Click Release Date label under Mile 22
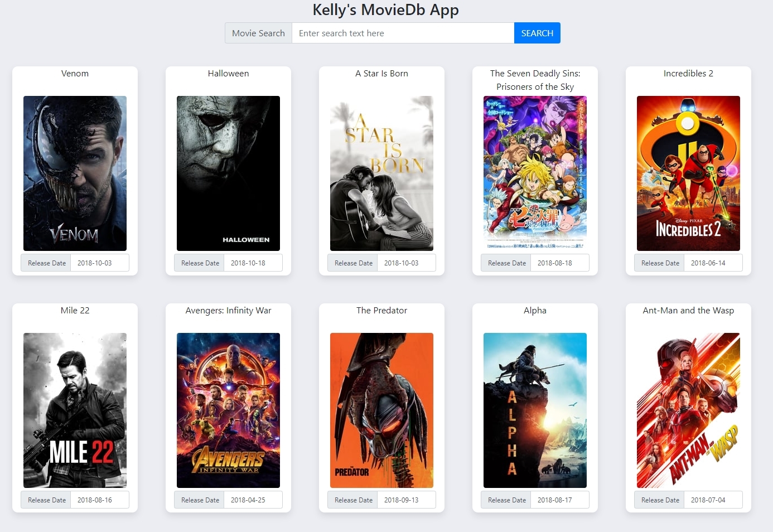This screenshot has height=532, width=773. click(46, 500)
